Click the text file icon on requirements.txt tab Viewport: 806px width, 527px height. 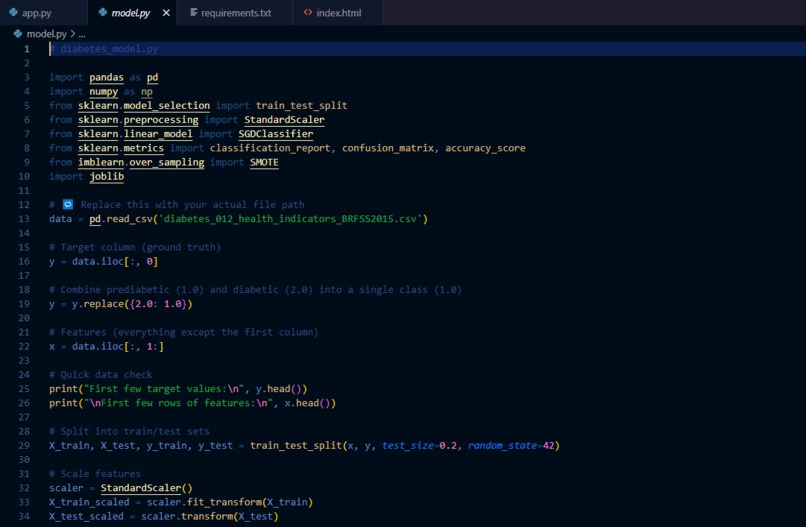pos(194,12)
